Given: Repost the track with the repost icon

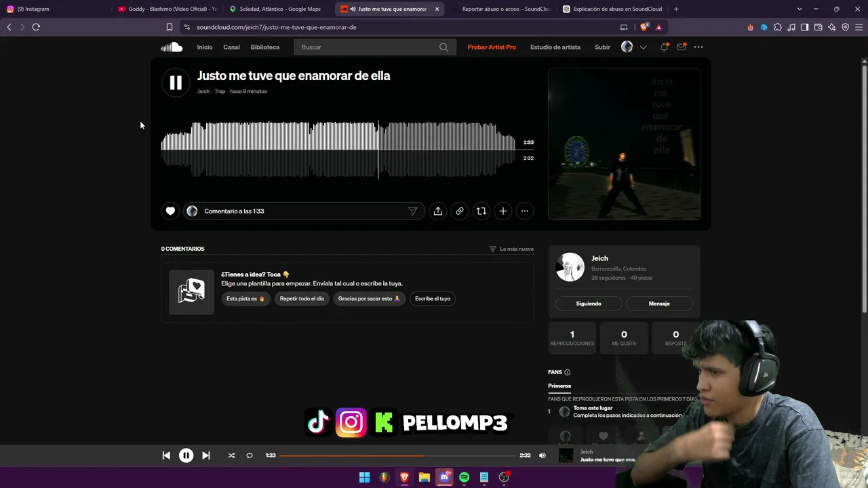Looking at the screenshot, I should pos(481,211).
